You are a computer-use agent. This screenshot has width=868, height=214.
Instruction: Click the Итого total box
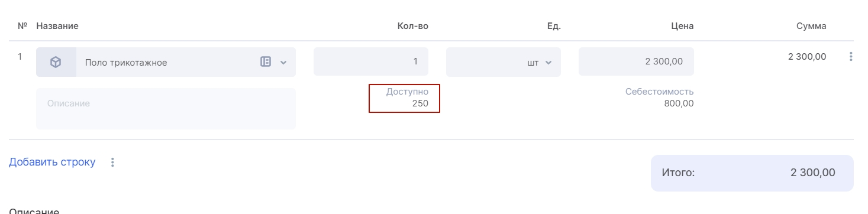[752, 173]
